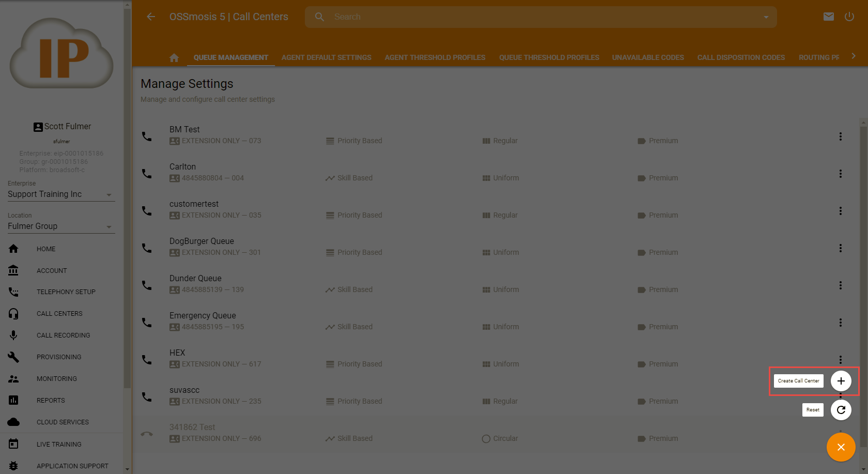Switch to Unavailable Codes tab
This screenshot has width=868, height=474.
point(647,57)
